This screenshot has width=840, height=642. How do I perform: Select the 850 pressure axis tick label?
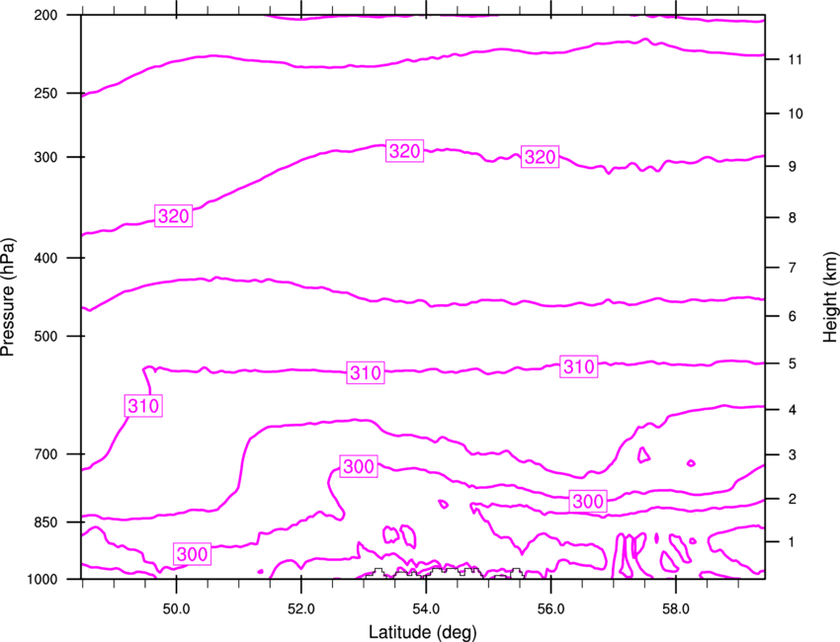coord(45,522)
